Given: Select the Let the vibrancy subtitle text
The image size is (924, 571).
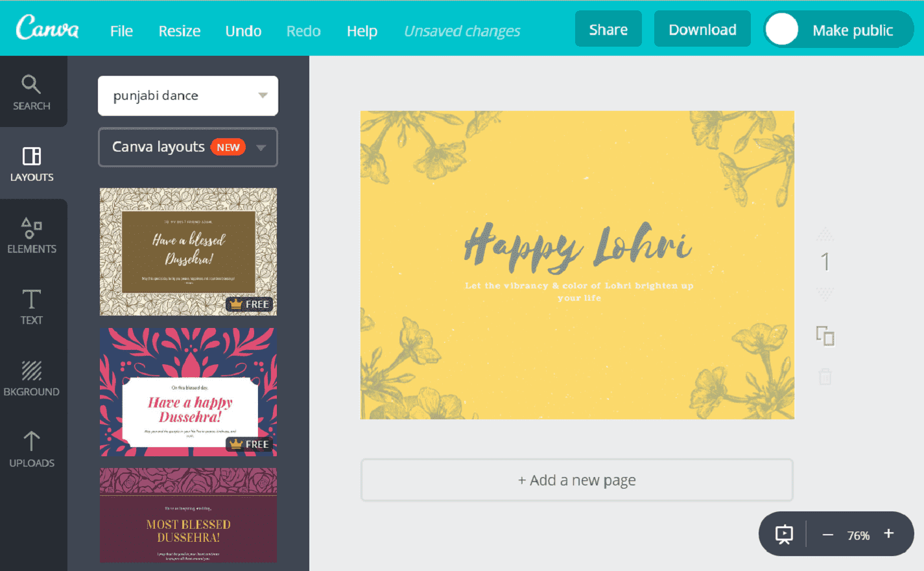Looking at the screenshot, I should point(579,291).
